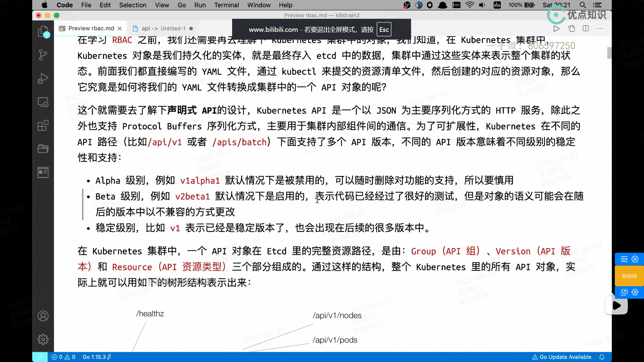The height and width of the screenshot is (362, 644).
Task: Open the Source Control view
Action: [43, 55]
